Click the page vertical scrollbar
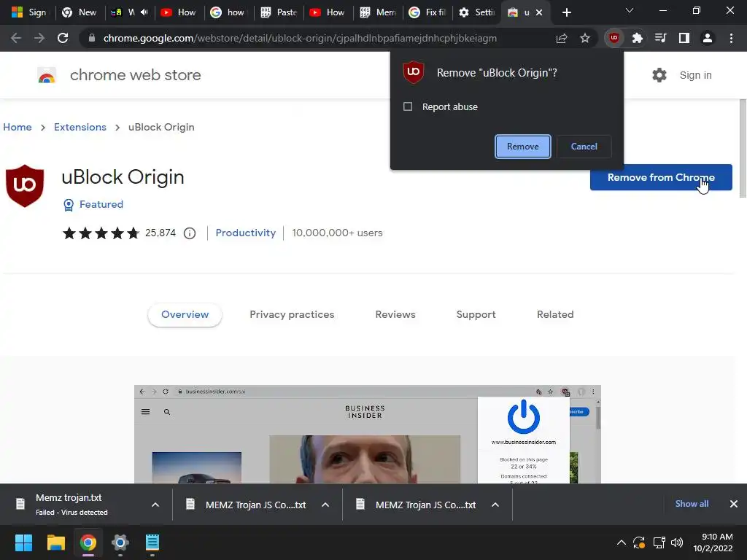 (742, 149)
